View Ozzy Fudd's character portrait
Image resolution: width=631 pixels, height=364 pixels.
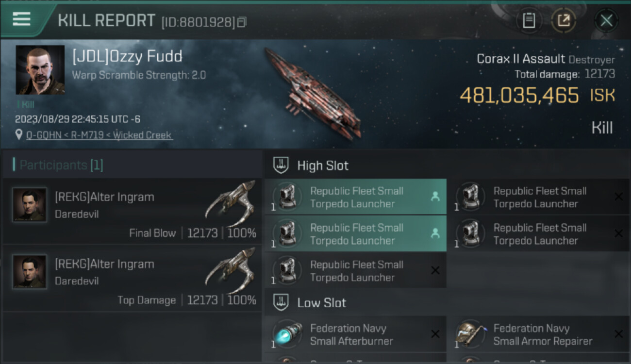click(x=40, y=70)
